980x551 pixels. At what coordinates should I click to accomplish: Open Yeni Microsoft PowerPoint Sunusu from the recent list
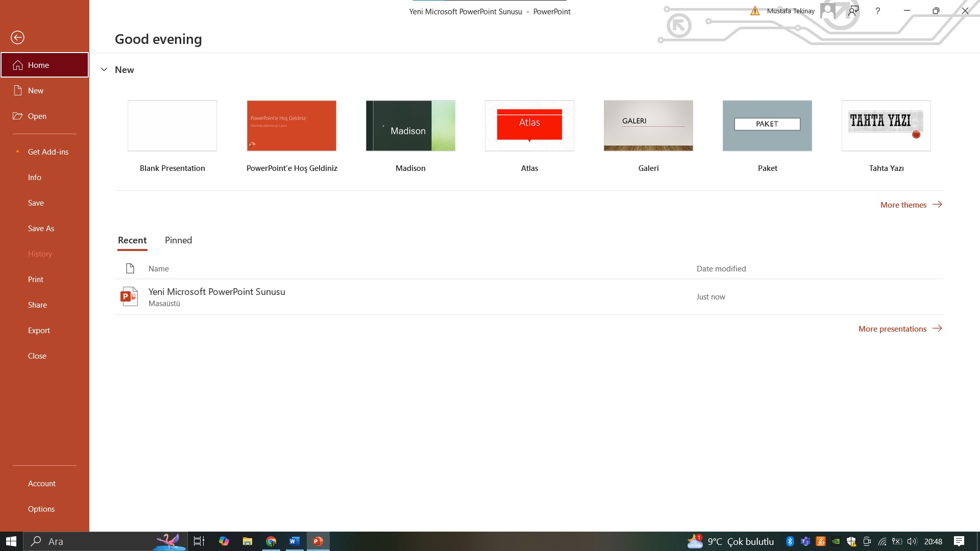point(529,296)
